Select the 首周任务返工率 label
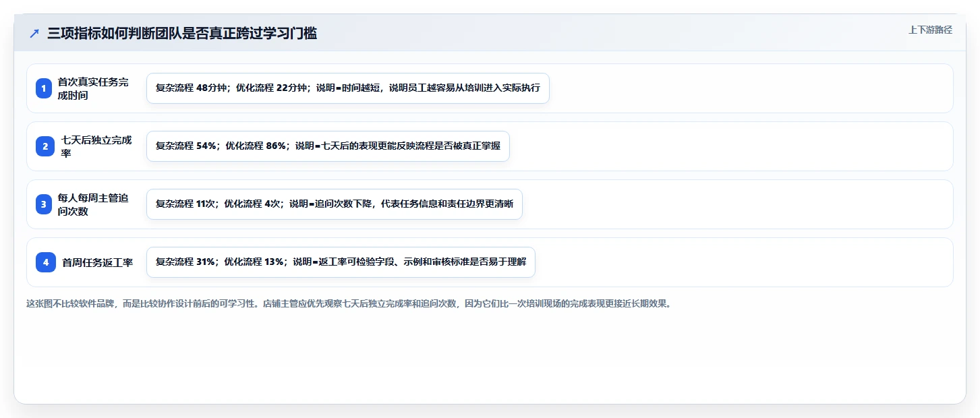 tap(98, 262)
